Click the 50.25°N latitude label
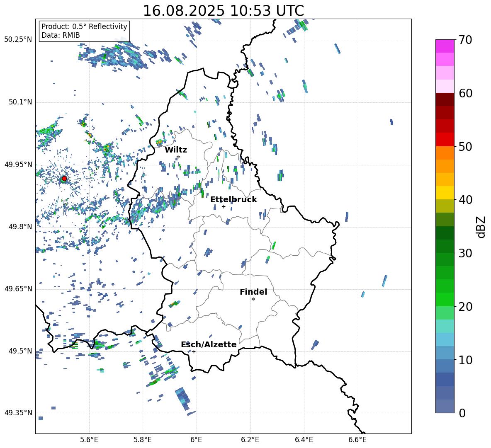 click(x=18, y=39)
